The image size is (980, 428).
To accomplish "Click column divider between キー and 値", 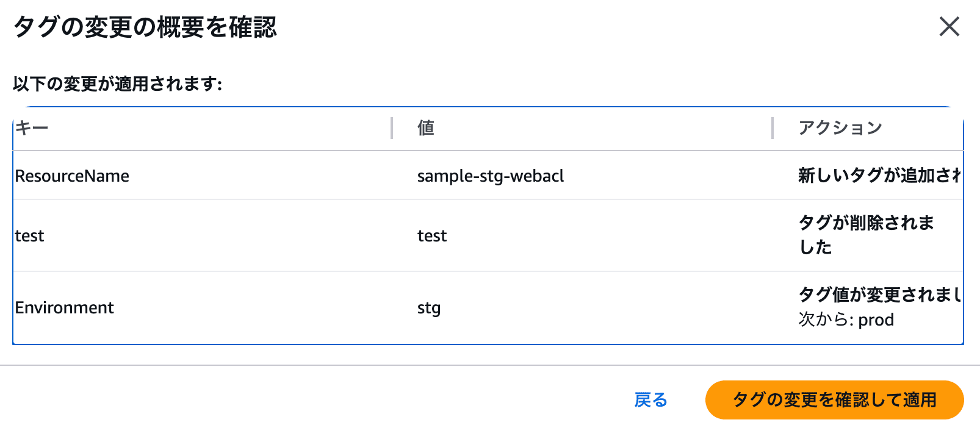I will 392,128.
